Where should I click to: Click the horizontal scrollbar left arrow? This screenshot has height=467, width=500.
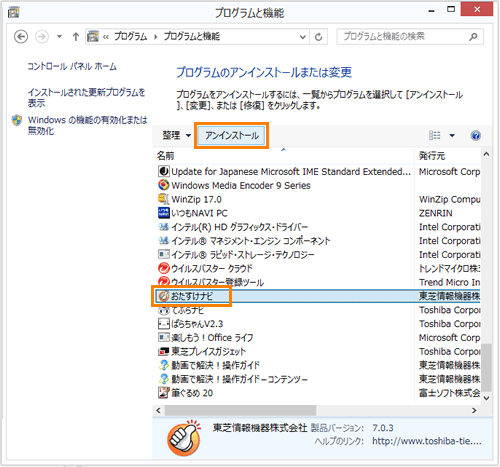pos(158,410)
